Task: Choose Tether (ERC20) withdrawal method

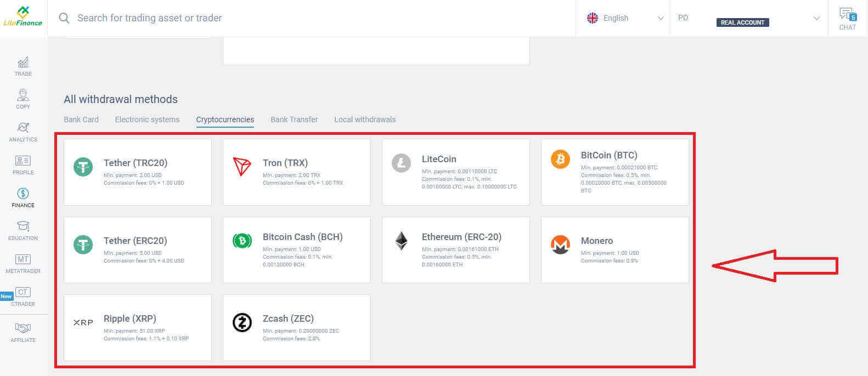Action: click(x=138, y=250)
